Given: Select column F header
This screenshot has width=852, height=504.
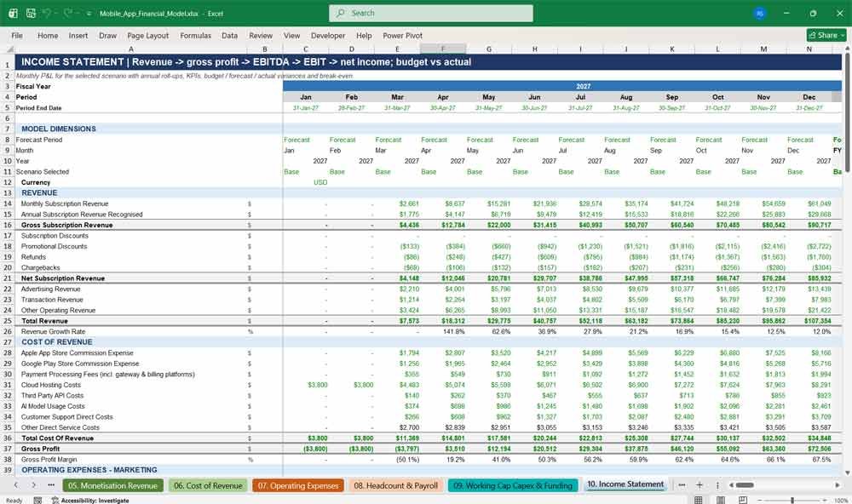Looking at the screenshot, I should tap(443, 49).
